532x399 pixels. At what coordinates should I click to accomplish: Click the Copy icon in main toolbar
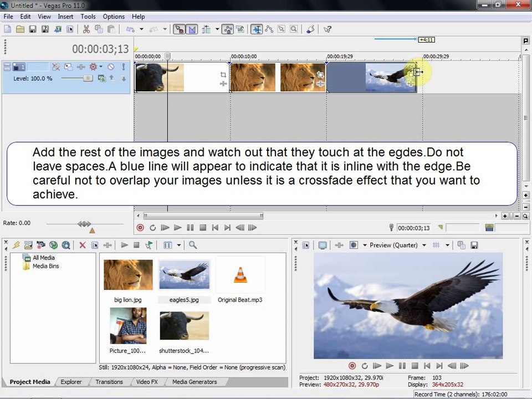tap(99, 29)
